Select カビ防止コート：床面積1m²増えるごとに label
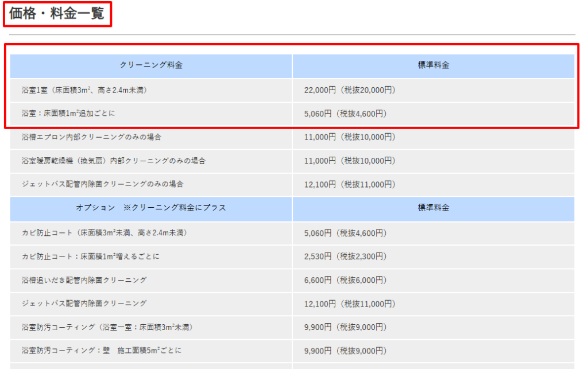The width and height of the screenshot is (588, 369). 90,257
